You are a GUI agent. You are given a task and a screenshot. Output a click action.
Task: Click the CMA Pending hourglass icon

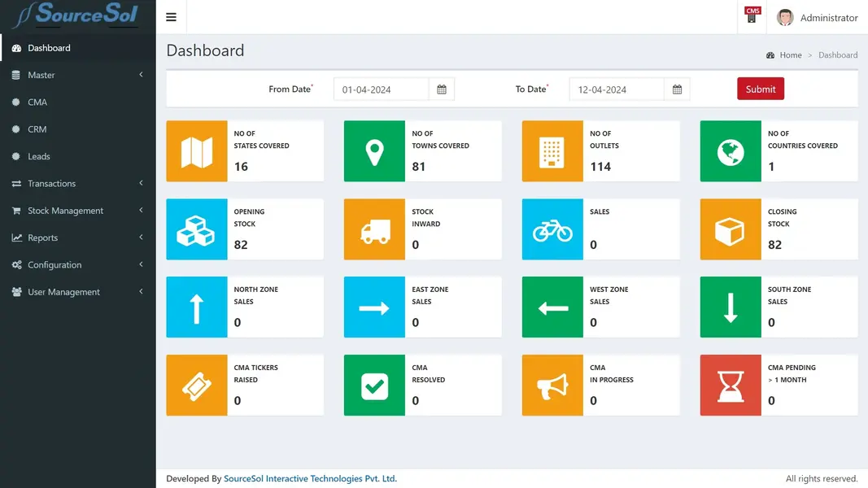tap(731, 386)
